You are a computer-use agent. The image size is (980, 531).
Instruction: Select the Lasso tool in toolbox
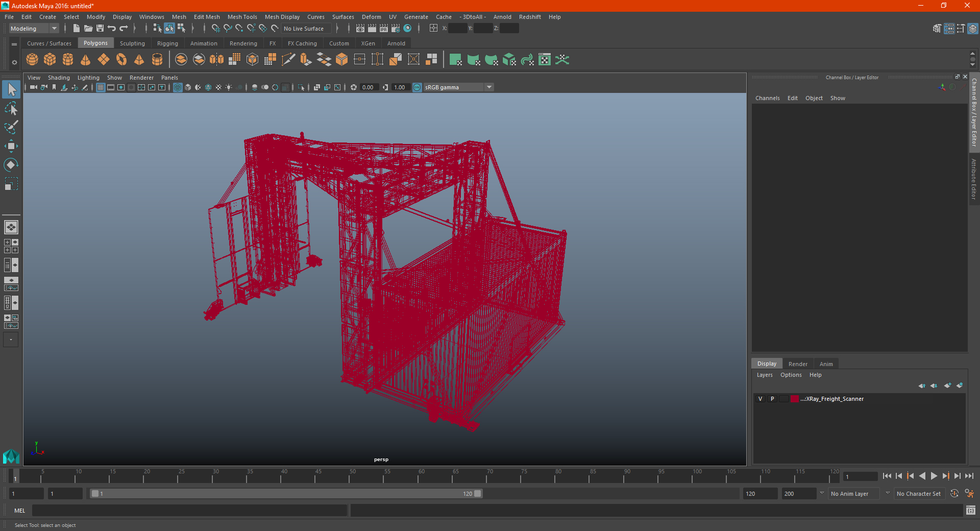pos(11,109)
